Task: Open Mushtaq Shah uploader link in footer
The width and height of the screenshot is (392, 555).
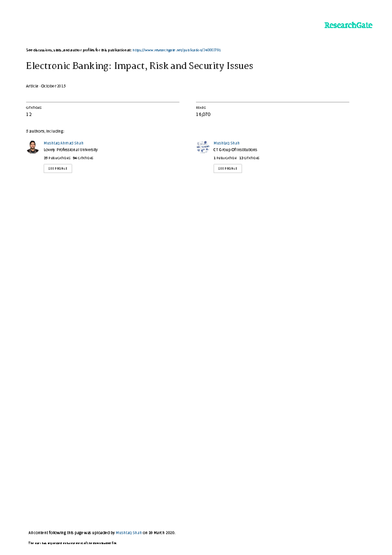Action: 129,533
